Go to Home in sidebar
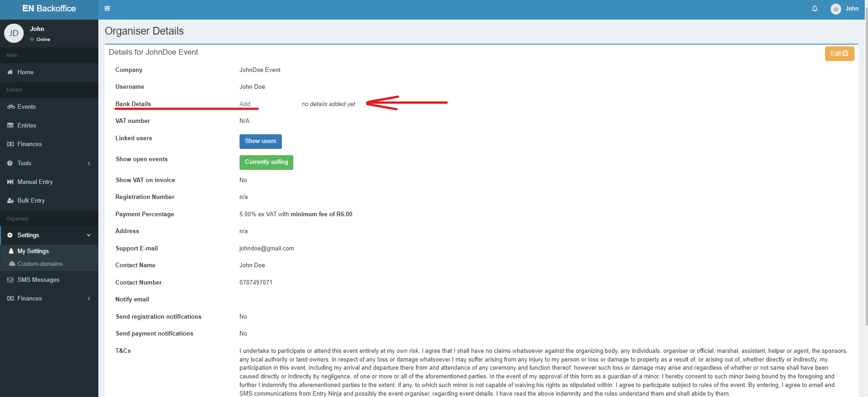The width and height of the screenshot is (868, 397). point(49,72)
